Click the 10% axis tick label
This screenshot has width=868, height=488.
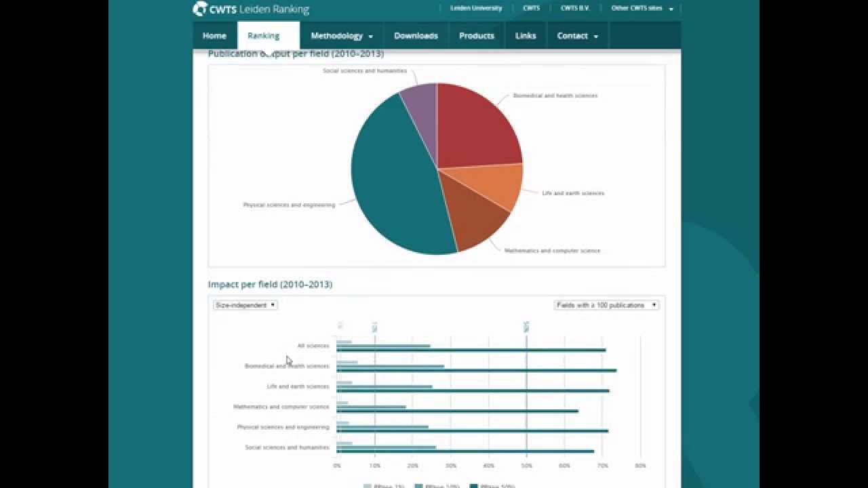pos(375,466)
